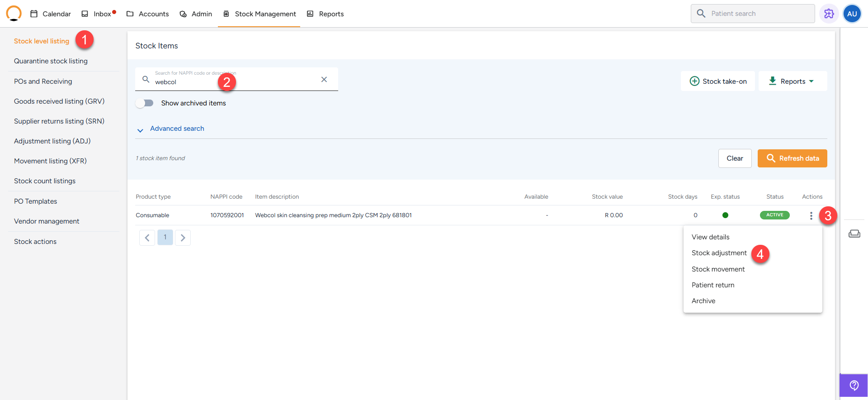The width and height of the screenshot is (868, 400).
Task: Click the Stock value column header
Action: click(x=607, y=197)
